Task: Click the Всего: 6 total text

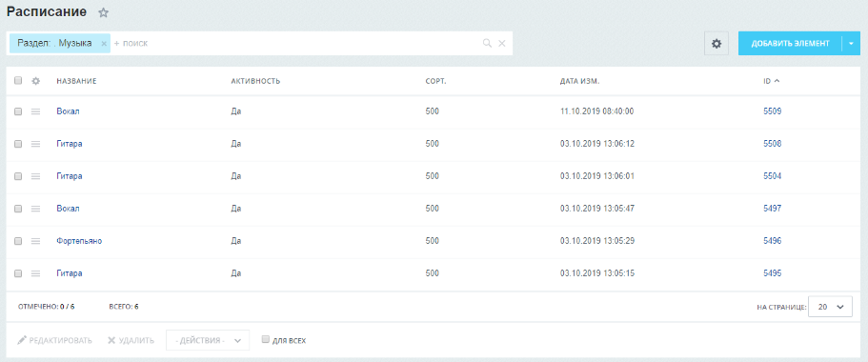Action: point(125,306)
